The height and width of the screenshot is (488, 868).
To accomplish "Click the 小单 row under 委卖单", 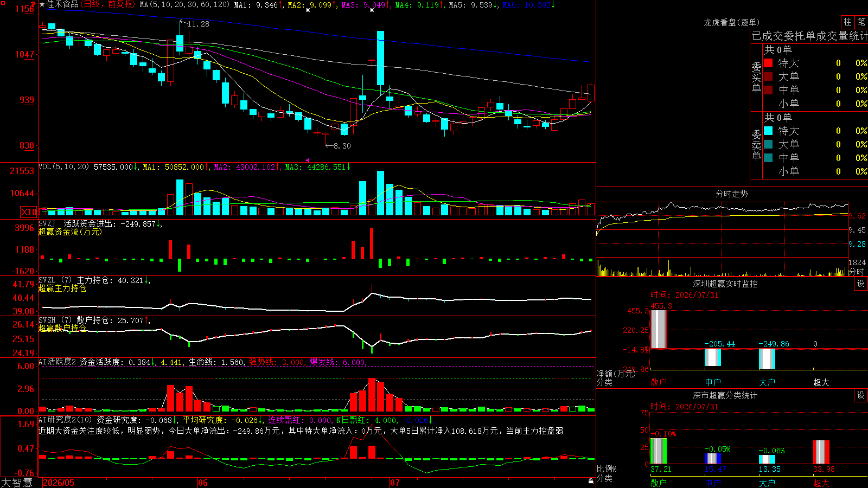I will coord(815,171).
